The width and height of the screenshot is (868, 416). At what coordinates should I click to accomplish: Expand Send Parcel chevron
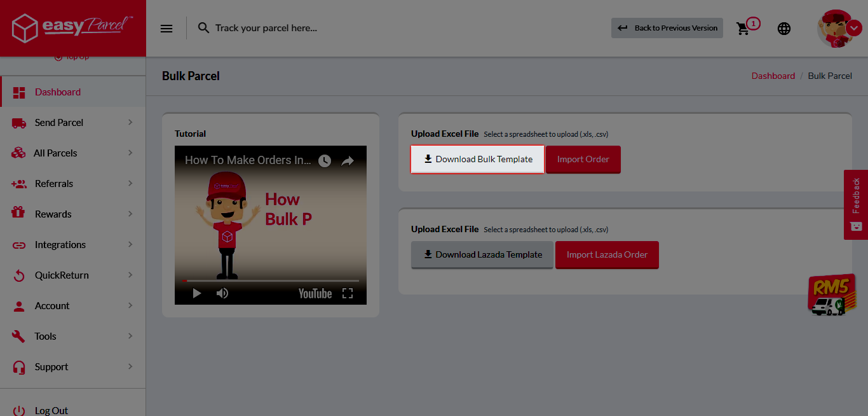(130, 122)
